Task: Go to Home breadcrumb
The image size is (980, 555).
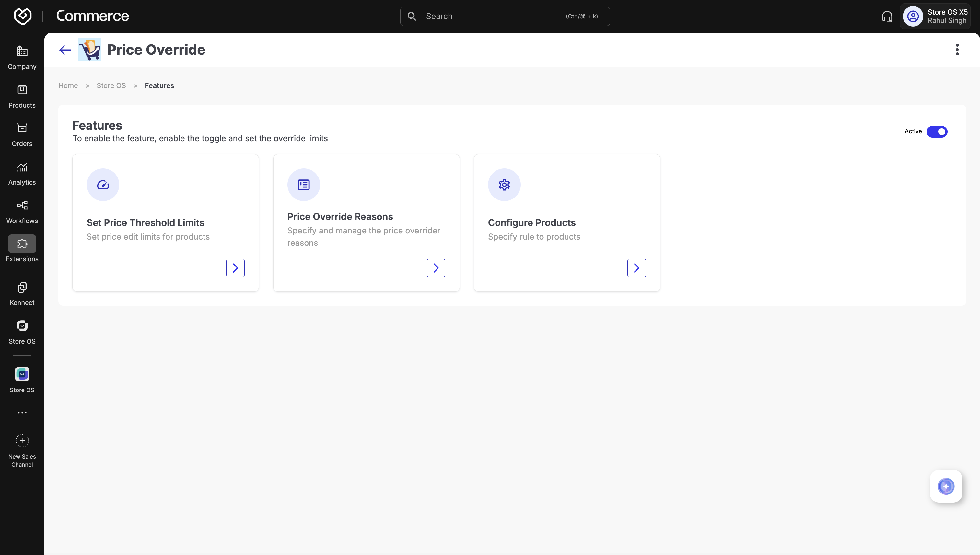Action: tap(68, 86)
